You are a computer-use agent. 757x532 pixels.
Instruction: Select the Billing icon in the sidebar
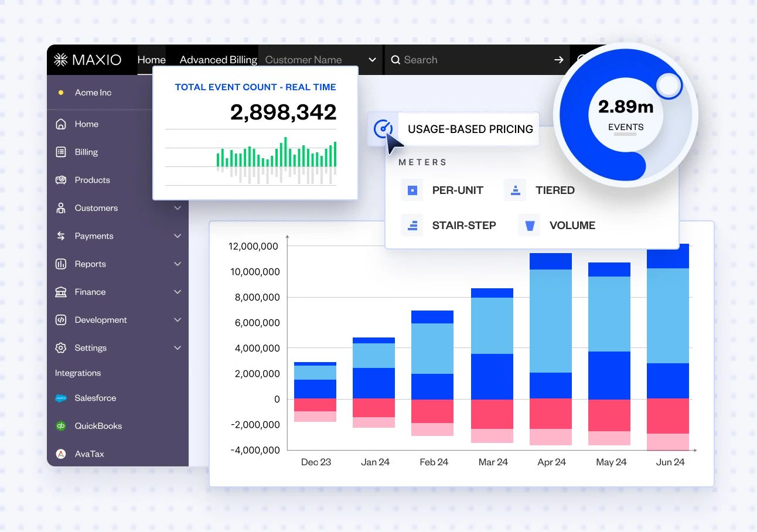pos(62,152)
